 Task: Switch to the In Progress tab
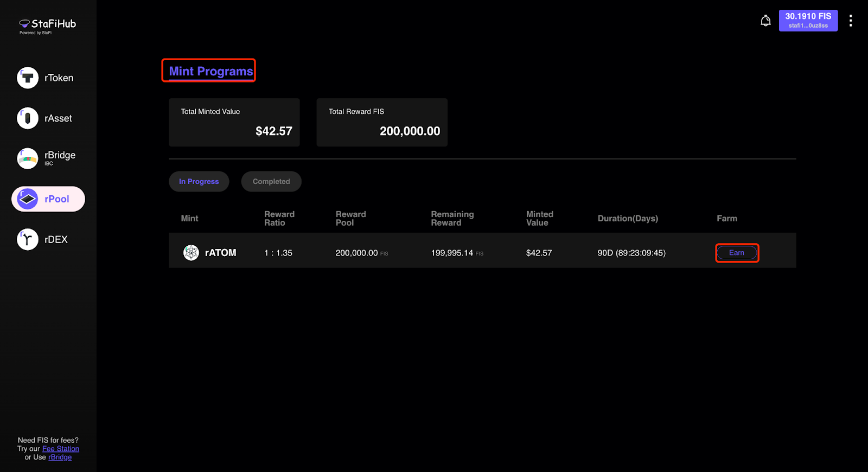pos(199,181)
